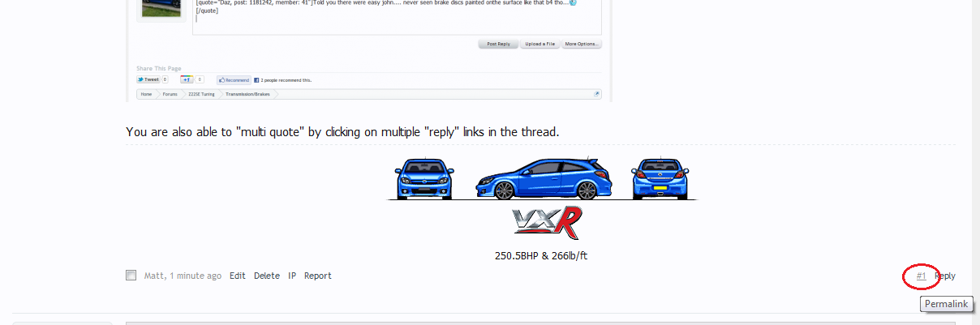Click the multi quote instruction sentence
Viewport: 980px width, 325px height.
point(343,131)
